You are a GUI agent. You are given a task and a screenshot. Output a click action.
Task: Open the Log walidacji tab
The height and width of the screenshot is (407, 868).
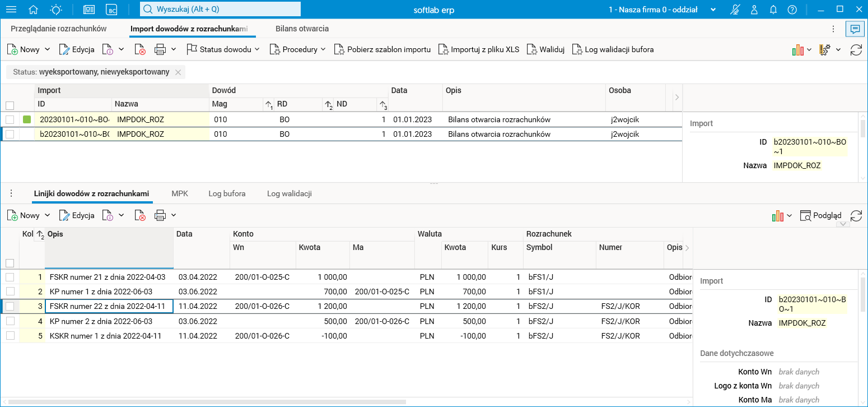pos(289,193)
